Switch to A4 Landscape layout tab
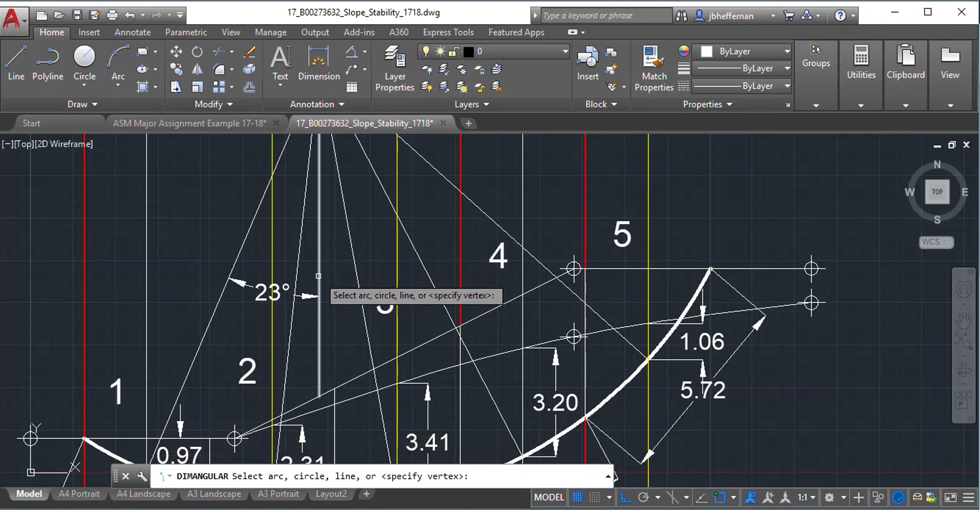 point(143,494)
